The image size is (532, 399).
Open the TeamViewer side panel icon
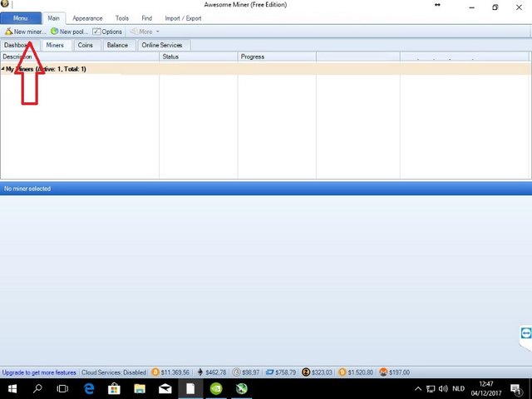click(x=526, y=332)
